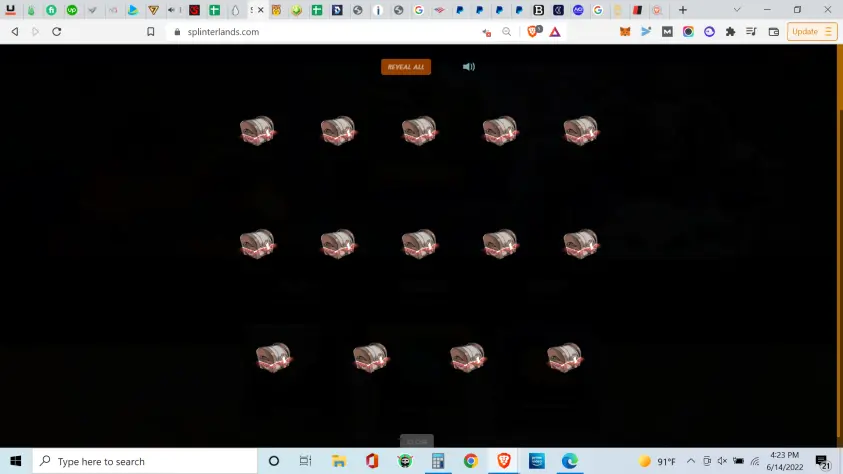This screenshot has width=843, height=474.
Task: Open the second chest in the middle row
Action: 338,244
